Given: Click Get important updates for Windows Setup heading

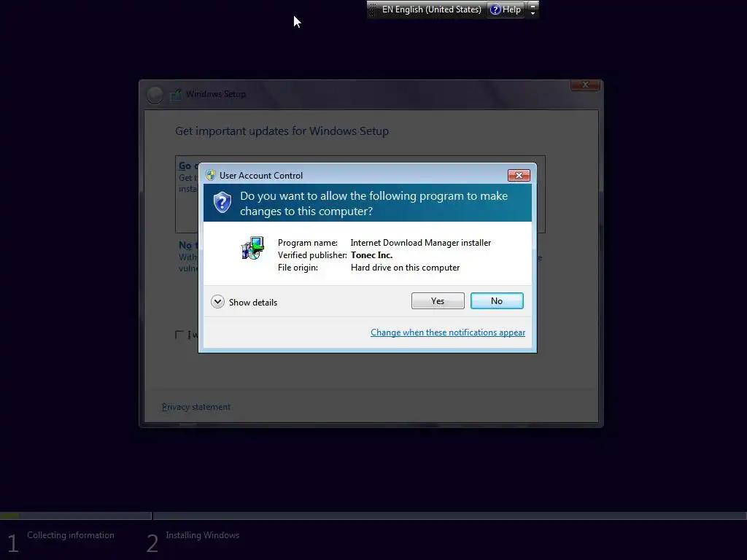Looking at the screenshot, I should (x=282, y=131).
